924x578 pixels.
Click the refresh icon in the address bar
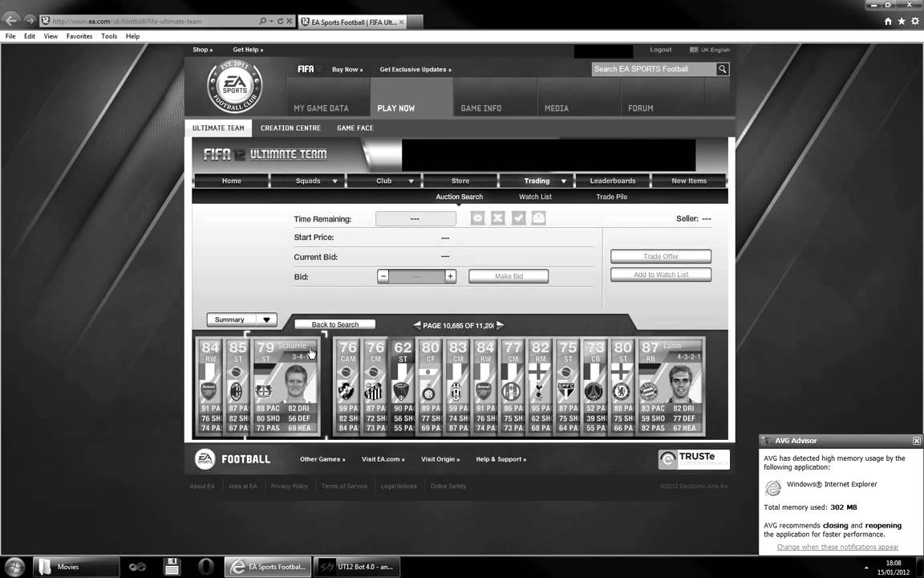280,21
